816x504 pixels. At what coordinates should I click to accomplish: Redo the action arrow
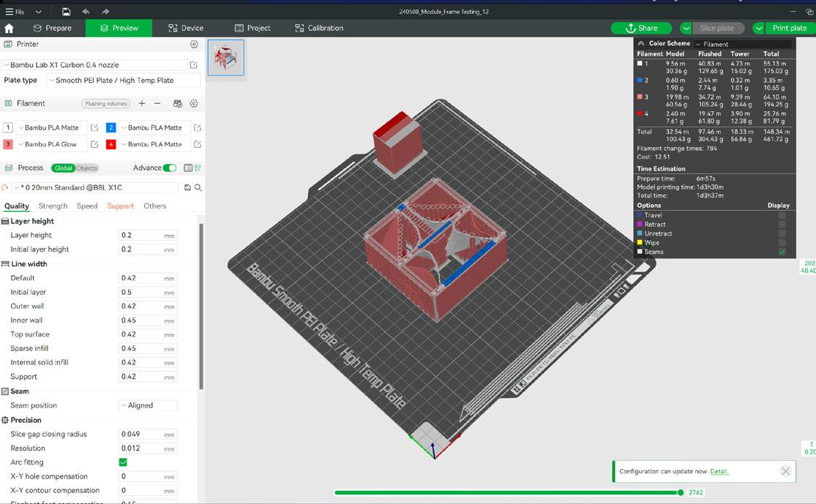point(105,12)
